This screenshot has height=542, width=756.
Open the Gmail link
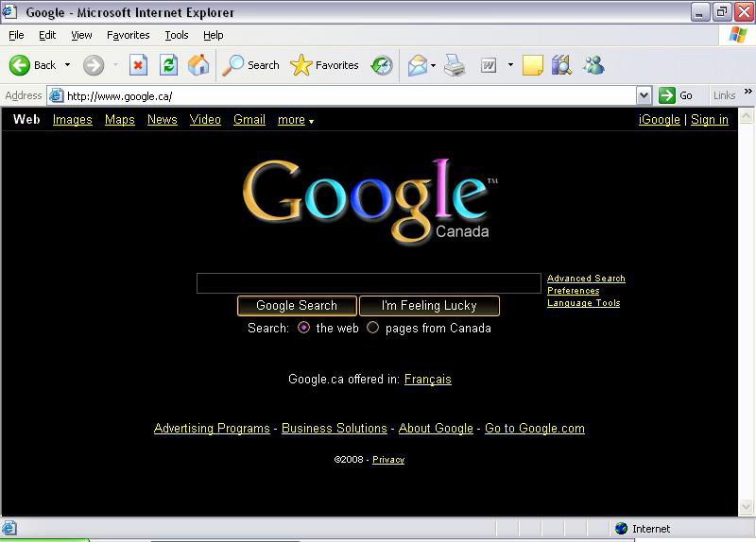click(x=249, y=120)
